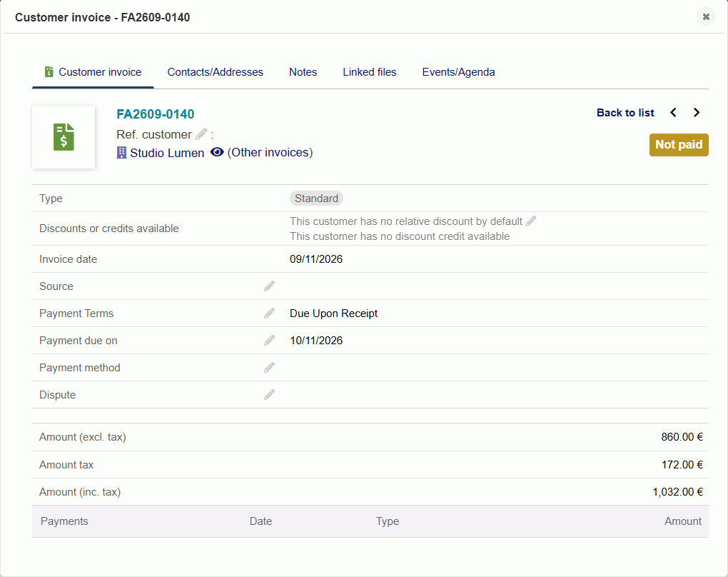Click the 860.00 € amount excluding tax

click(682, 437)
